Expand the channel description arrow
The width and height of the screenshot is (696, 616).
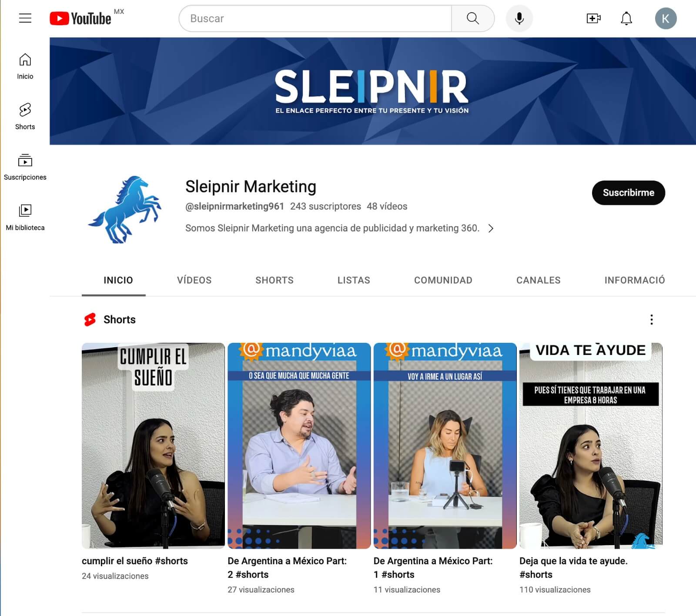click(x=492, y=228)
